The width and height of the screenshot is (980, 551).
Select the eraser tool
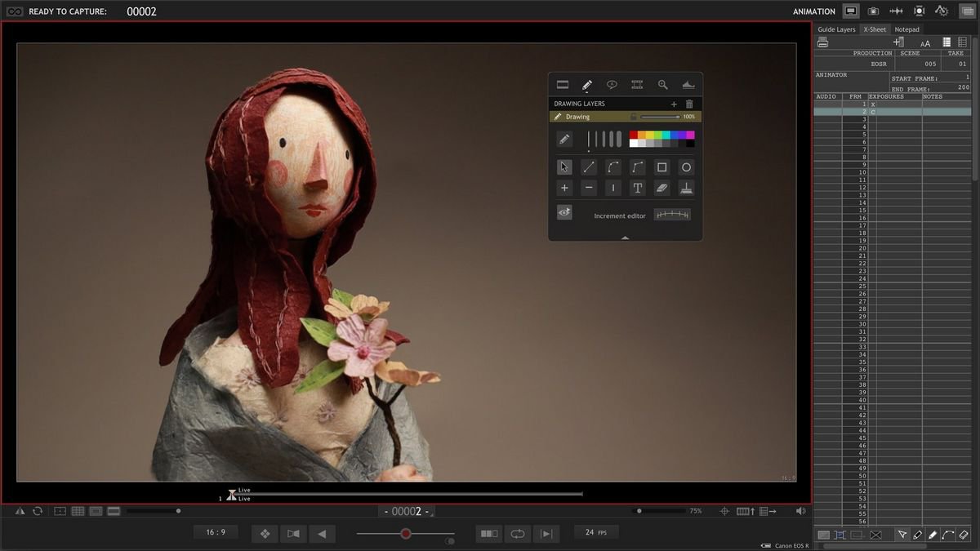(x=662, y=188)
